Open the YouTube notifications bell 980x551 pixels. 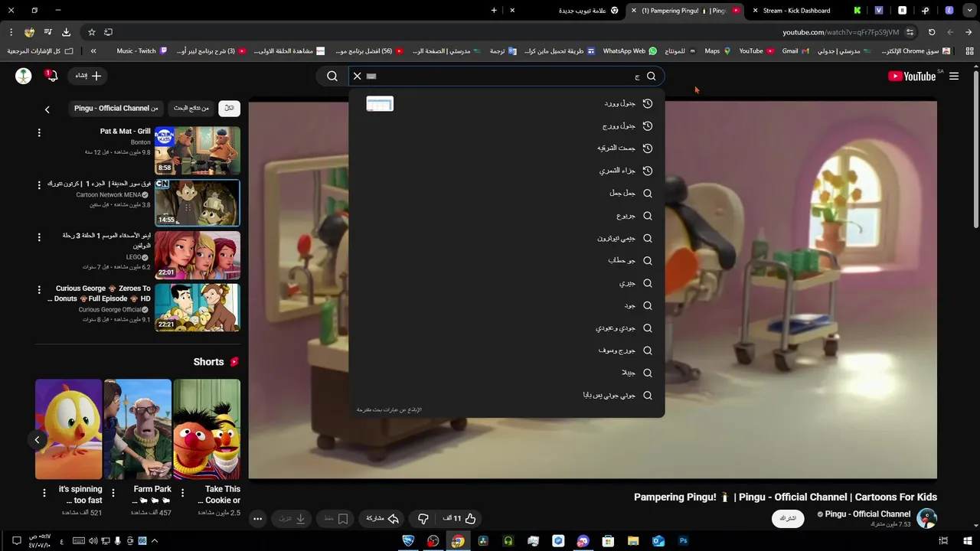pos(51,76)
